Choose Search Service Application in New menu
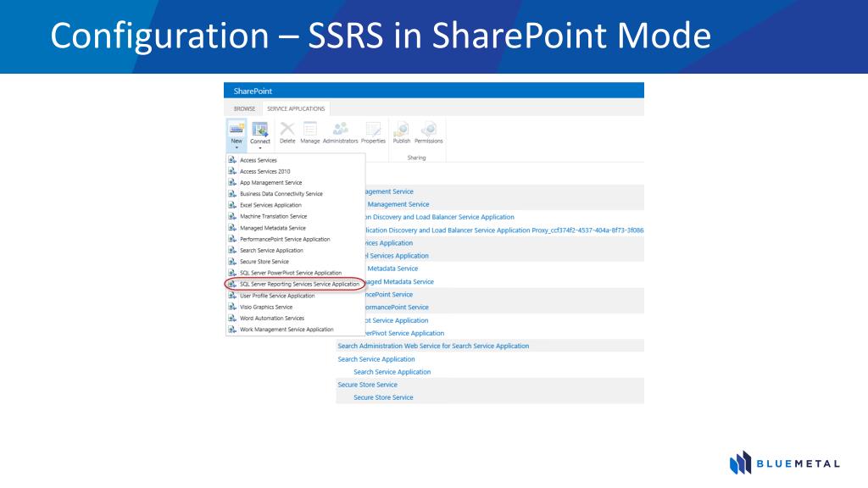The width and height of the screenshot is (868, 488). click(272, 250)
